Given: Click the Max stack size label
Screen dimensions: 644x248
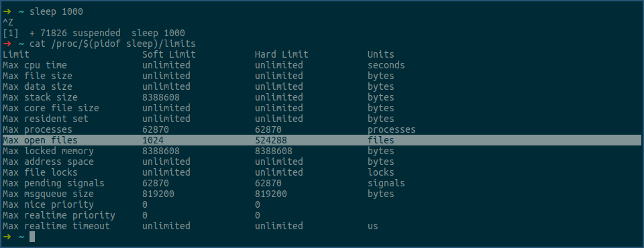Looking at the screenshot, I should [x=40, y=97].
